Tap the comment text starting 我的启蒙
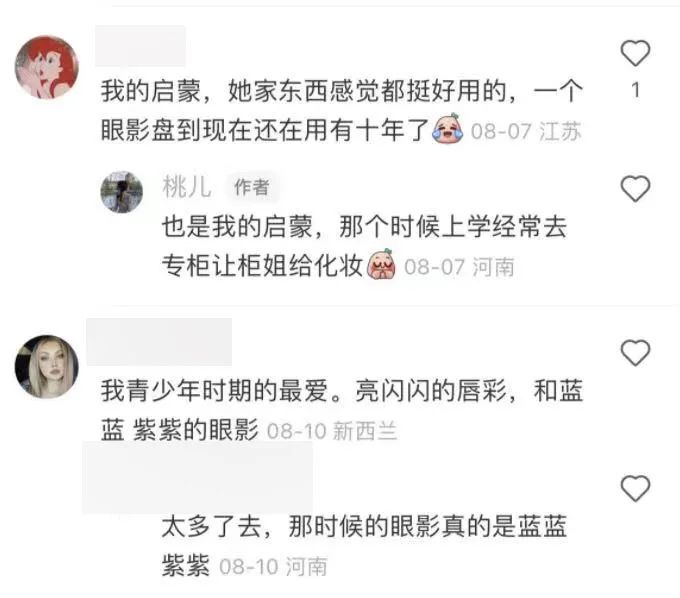The image size is (680, 598). pyautogui.click(x=342, y=111)
